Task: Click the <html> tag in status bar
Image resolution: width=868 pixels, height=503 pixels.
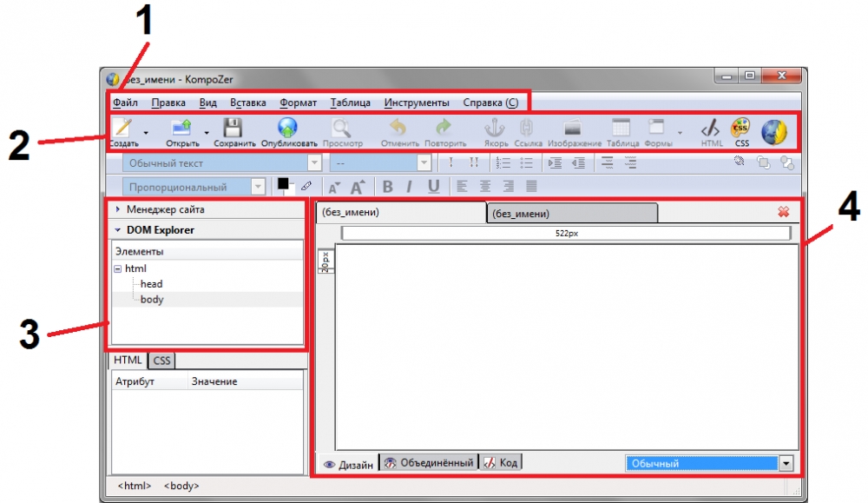Action: tap(135, 486)
